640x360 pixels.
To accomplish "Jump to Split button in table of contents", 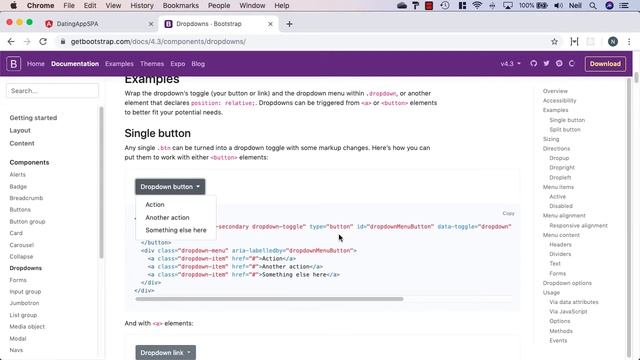I will click(x=564, y=129).
